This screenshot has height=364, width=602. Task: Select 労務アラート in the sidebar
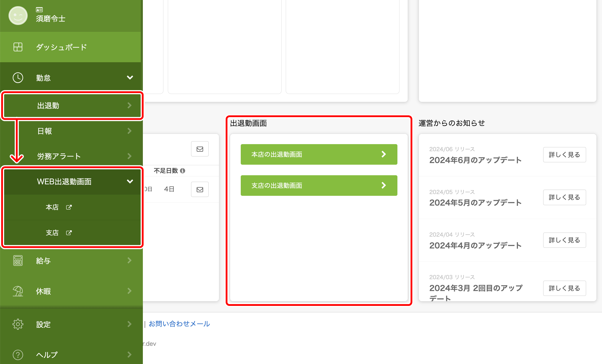[x=72, y=156]
